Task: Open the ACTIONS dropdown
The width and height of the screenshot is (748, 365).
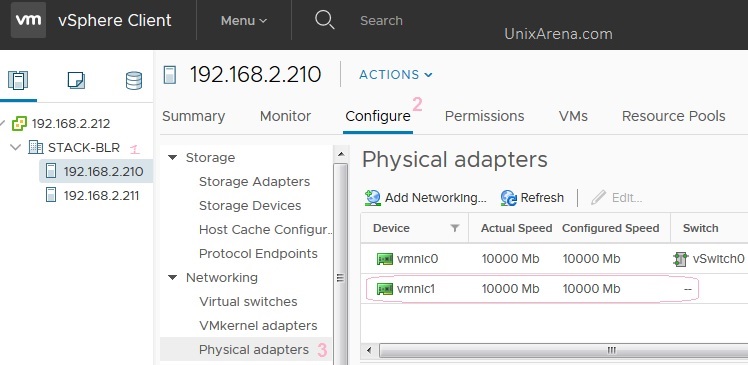Action: pos(395,75)
